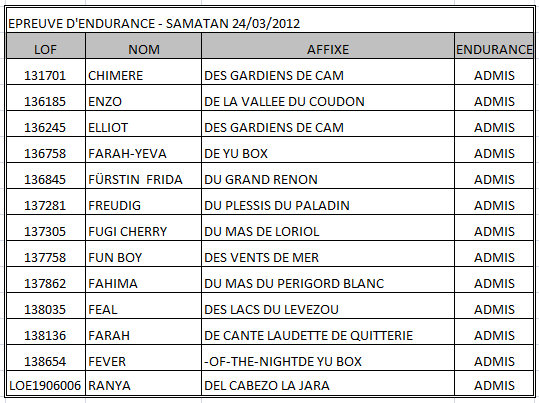Click the FÜRSTIN FRIDA cell
Image resolution: width=539 pixels, height=403 pixels.
coord(144,176)
